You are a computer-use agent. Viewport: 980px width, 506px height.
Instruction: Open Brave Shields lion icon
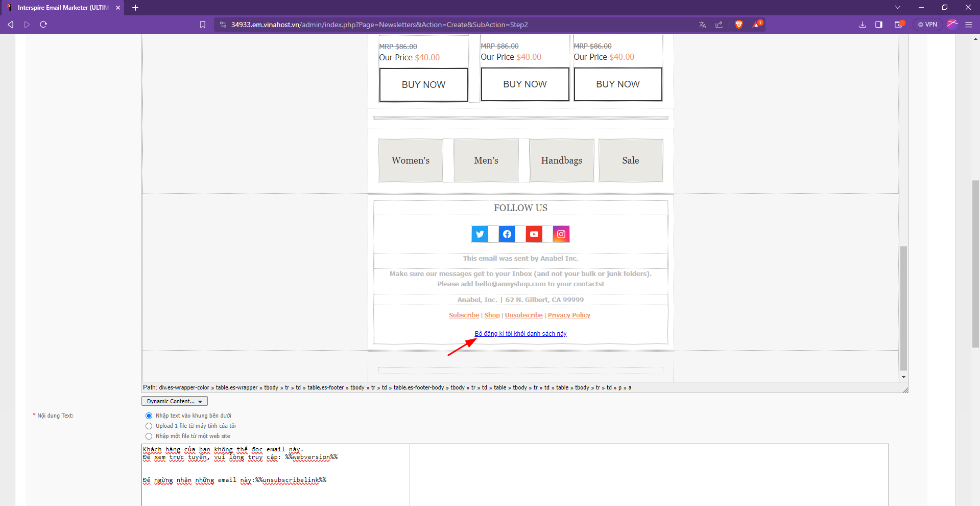point(738,25)
